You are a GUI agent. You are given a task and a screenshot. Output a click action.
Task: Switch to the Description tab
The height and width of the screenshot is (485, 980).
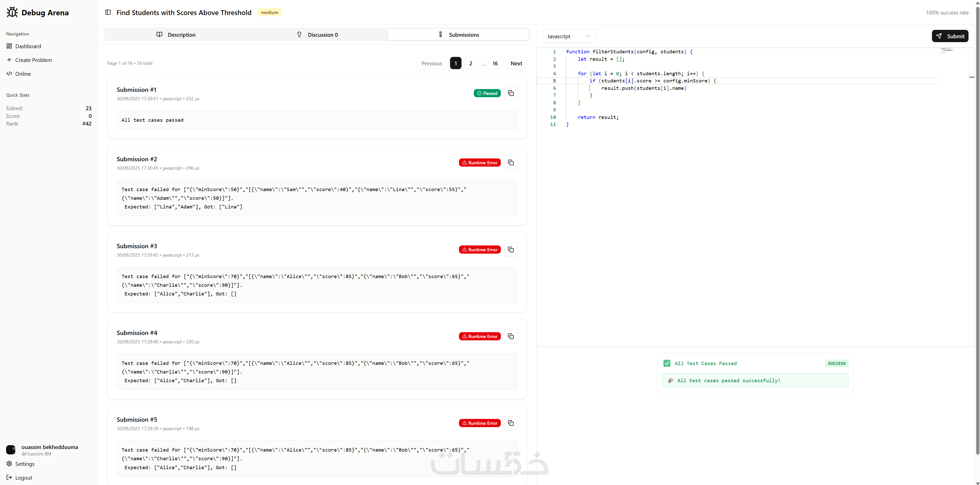pyautogui.click(x=176, y=35)
